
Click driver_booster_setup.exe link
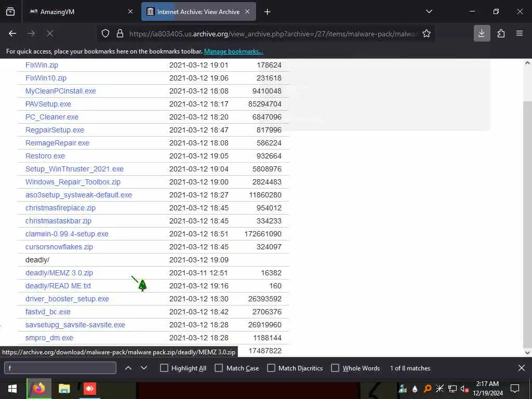(67, 299)
